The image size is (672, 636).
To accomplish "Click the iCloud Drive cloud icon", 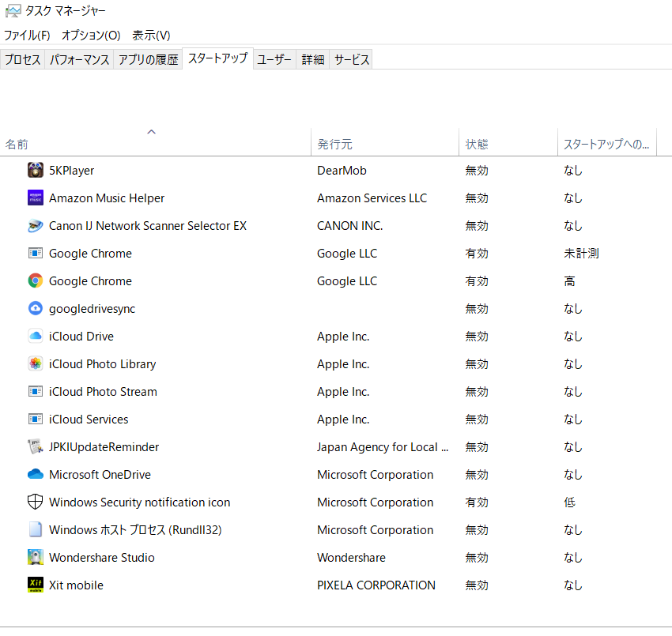I will click(36, 337).
